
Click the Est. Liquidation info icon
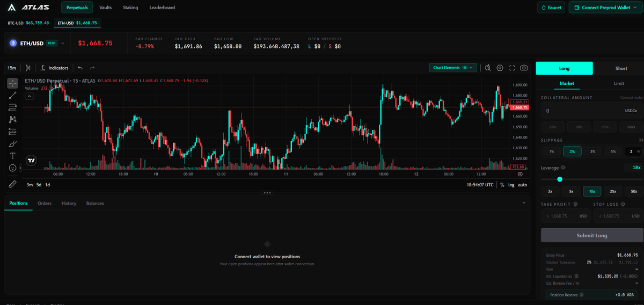(576, 275)
